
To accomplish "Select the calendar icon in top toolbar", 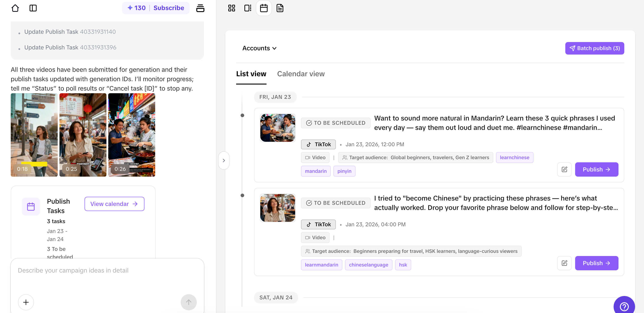I will [264, 8].
